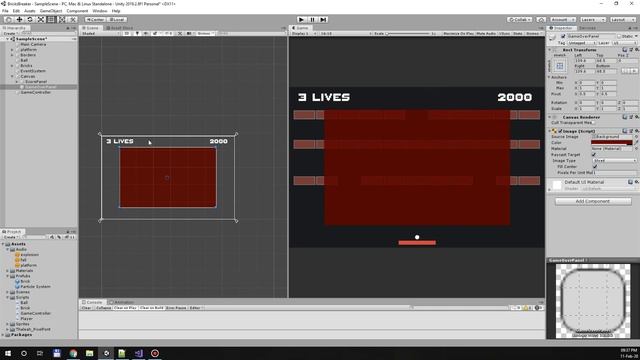Open the Shaded draw mode dropdown

click(x=100, y=33)
